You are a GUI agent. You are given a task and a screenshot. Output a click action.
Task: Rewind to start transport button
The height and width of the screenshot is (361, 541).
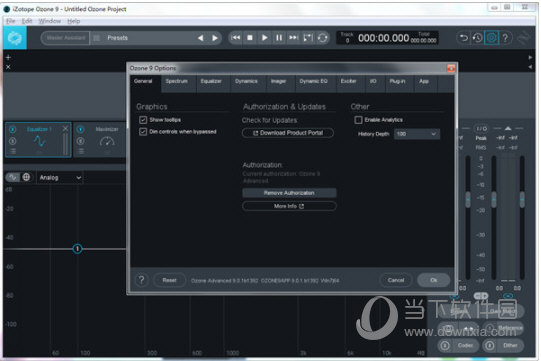[x=236, y=38]
